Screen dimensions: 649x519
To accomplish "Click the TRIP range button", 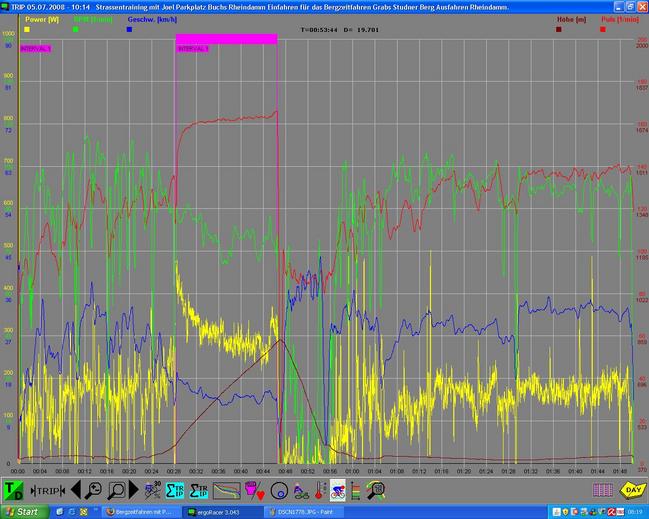I will coord(48,490).
